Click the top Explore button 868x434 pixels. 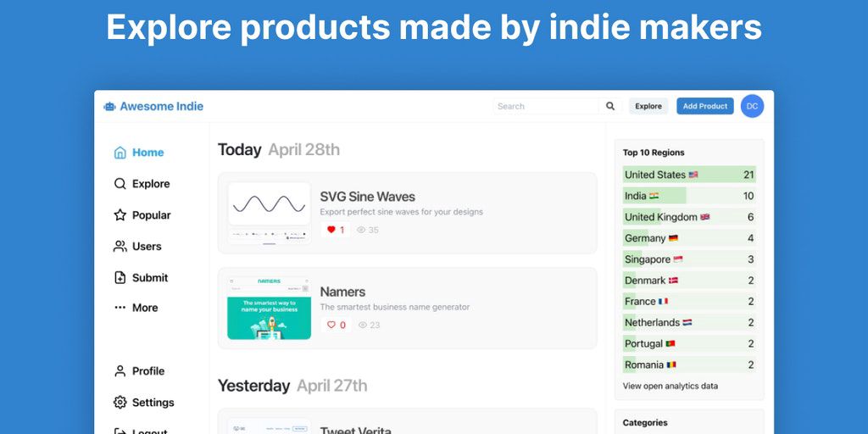(x=648, y=106)
